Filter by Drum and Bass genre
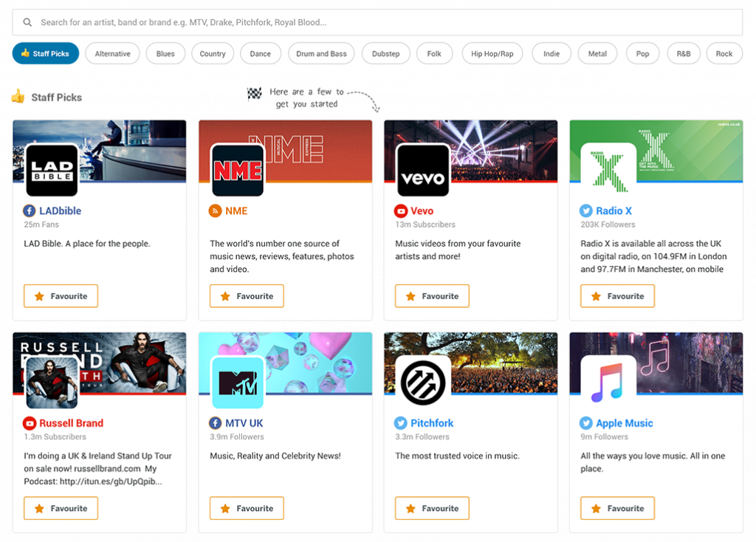This screenshot has height=542, width=756. click(321, 53)
